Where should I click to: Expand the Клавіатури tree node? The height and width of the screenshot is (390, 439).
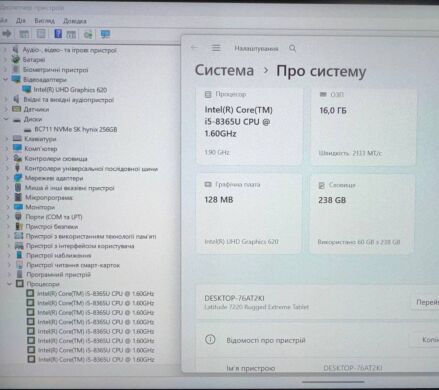tap(7, 139)
